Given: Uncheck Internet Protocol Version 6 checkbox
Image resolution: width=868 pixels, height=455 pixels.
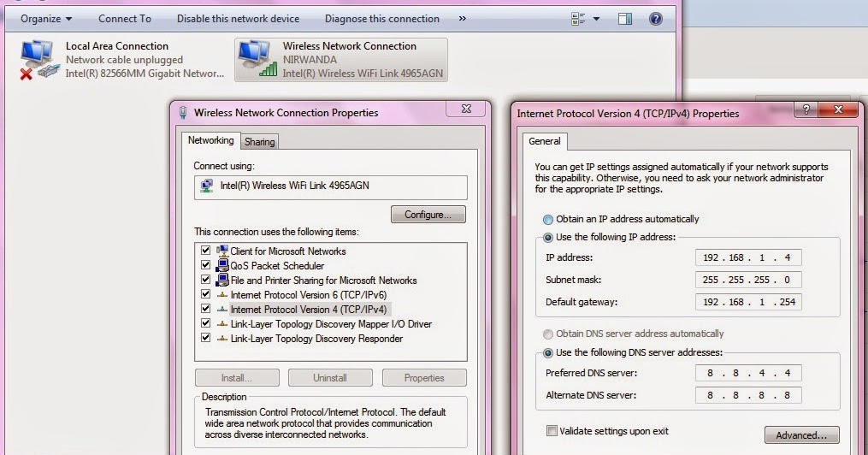Looking at the screenshot, I should (206, 294).
